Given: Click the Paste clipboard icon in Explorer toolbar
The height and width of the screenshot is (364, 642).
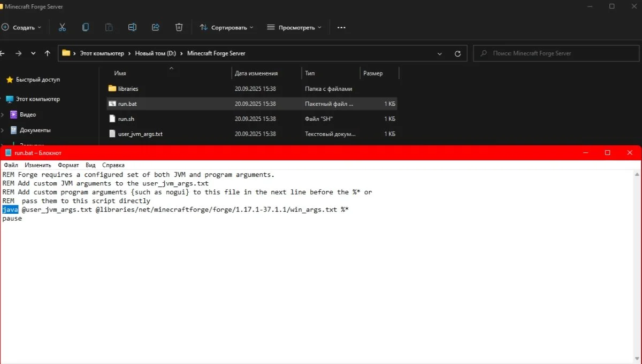Looking at the screenshot, I should tap(109, 27).
